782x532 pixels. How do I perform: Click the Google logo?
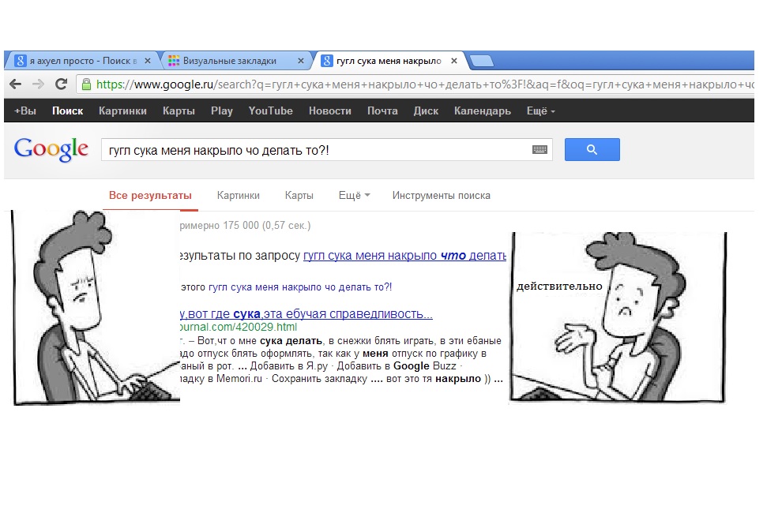[x=51, y=149]
